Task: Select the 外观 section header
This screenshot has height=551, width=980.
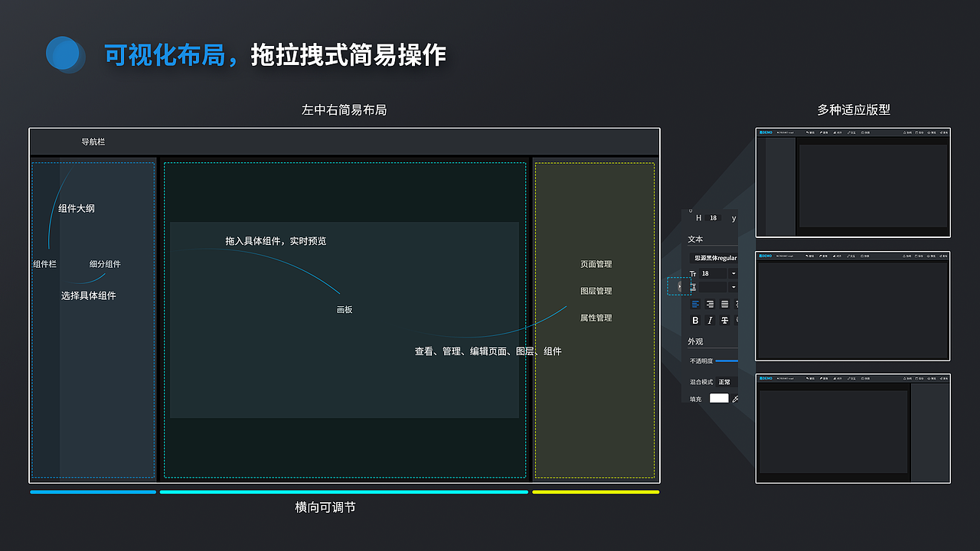Action: click(x=694, y=341)
